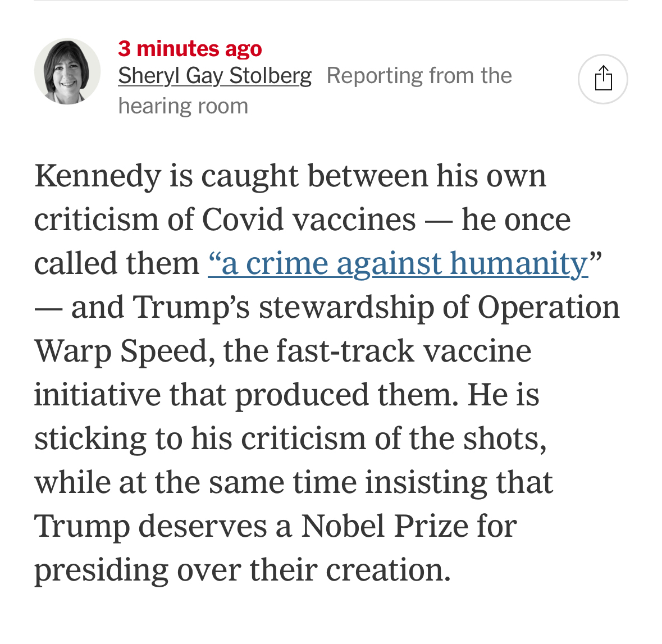The width and height of the screenshot is (662, 644).
Task: Click the word "creation" ending the paragraph
Action: click(x=387, y=570)
